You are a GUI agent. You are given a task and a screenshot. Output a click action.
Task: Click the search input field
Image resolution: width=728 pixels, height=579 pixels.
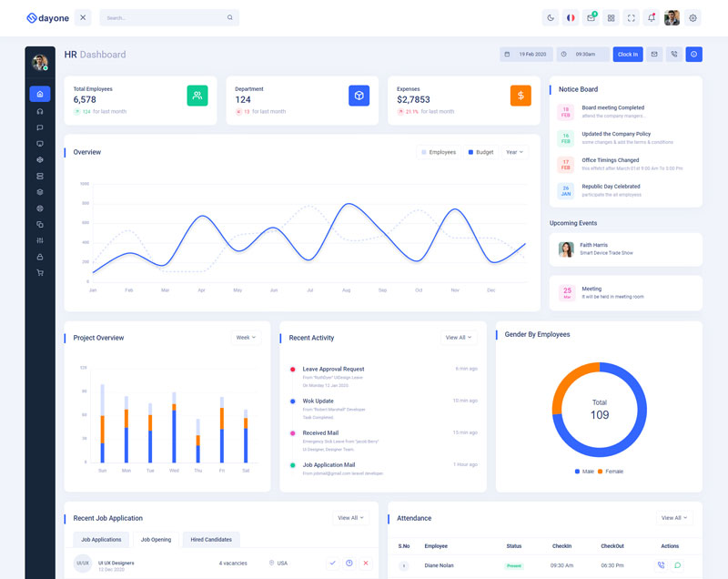tap(164, 17)
